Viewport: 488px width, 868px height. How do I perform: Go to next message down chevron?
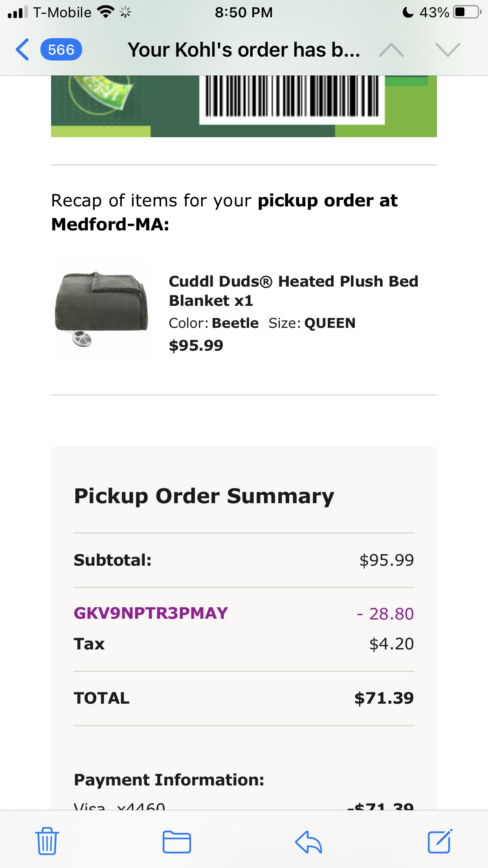click(x=448, y=50)
